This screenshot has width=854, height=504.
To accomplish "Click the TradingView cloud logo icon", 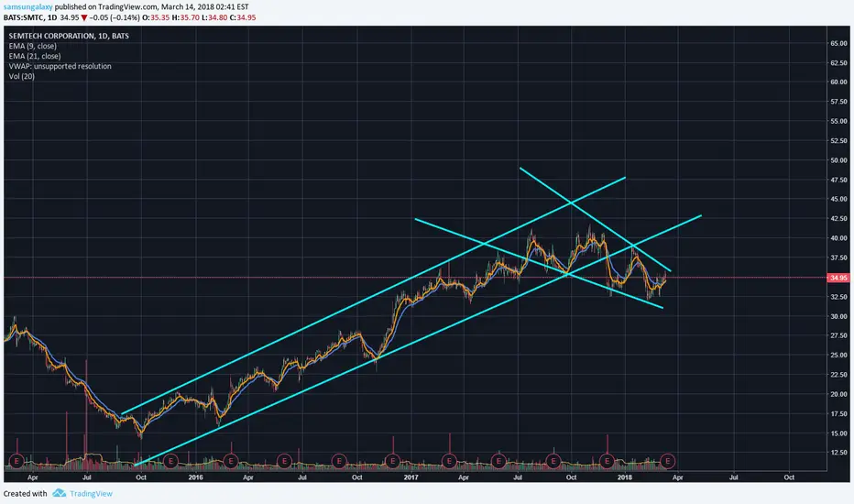I will pyautogui.click(x=60, y=493).
